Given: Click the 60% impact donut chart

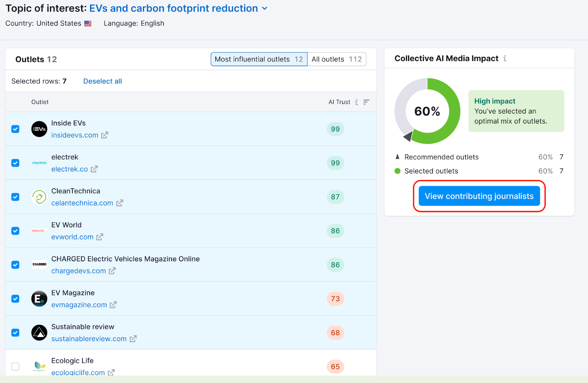Looking at the screenshot, I should (x=427, y=111).
